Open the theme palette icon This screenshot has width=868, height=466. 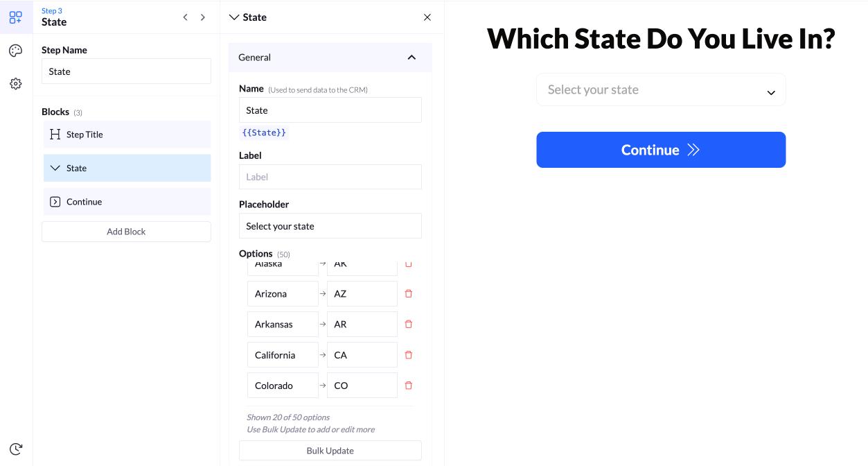(x=15, y=51)
